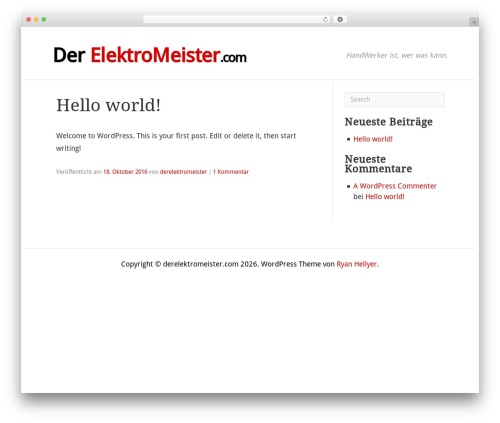The image size is (500, 423).
Task: Click the browser reload icon
Action: [x=325, y=20]
